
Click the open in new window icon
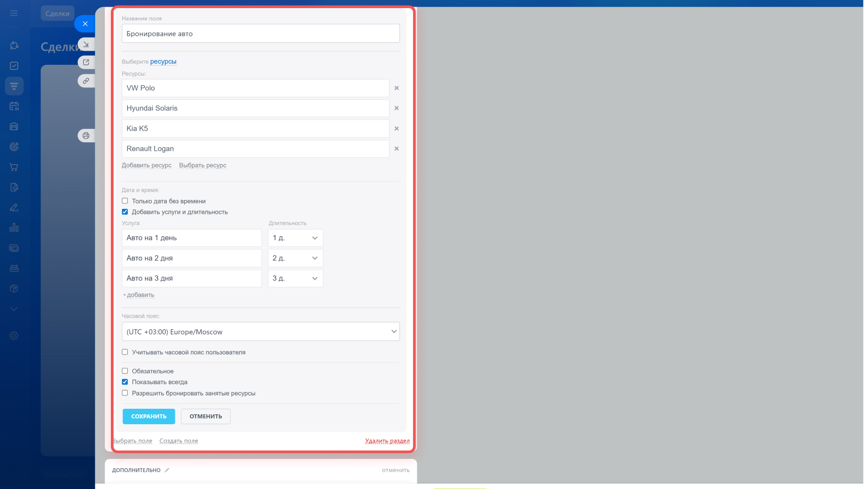[86, 62]
